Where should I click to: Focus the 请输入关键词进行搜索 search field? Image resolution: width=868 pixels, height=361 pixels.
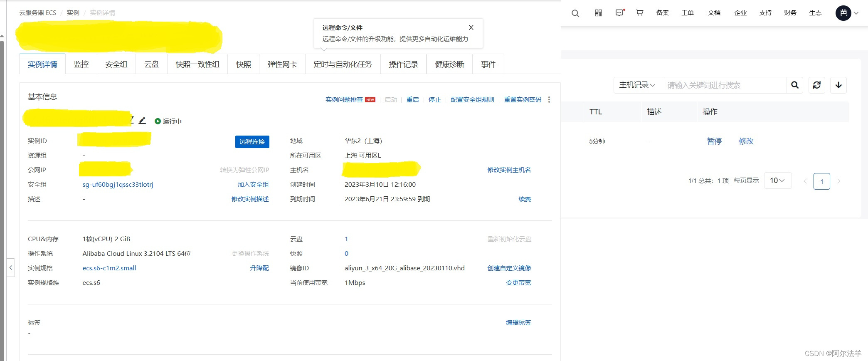point(724,85)
